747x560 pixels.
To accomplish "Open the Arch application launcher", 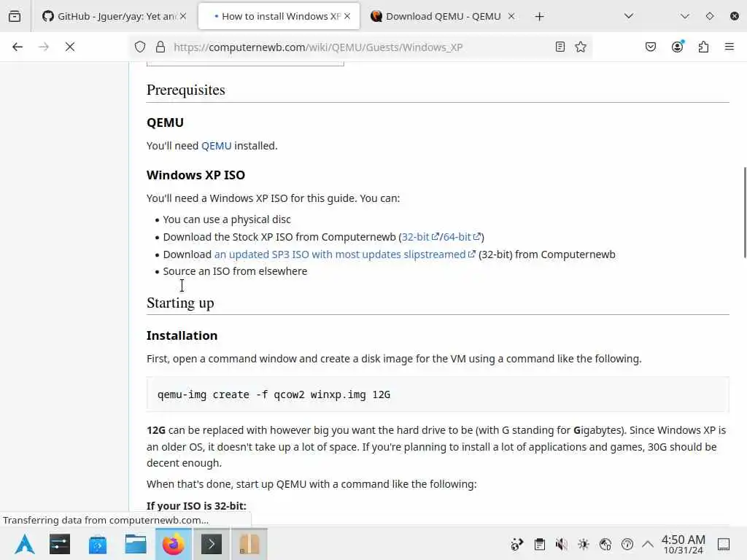I will click(x=24, y=544).
